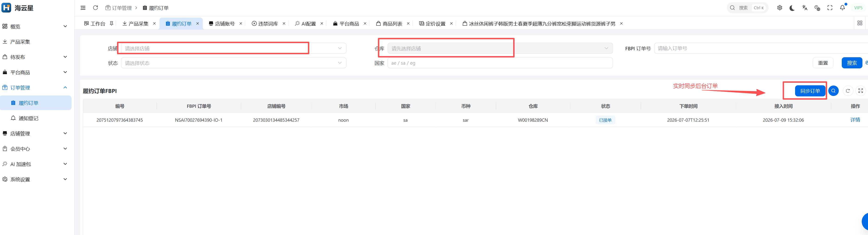Toggle dark mode moon icon
The width and height of the screenshot is (868, 235).
pos(792,8)
